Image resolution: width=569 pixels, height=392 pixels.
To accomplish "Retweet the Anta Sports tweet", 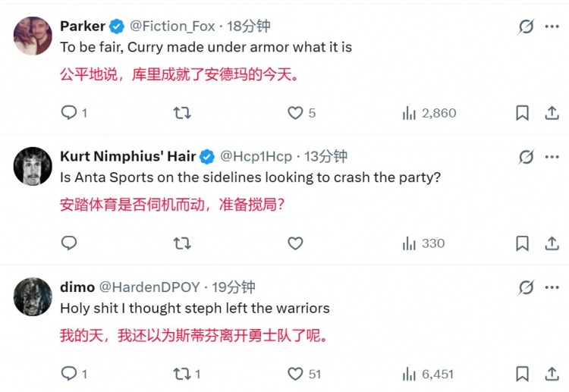I will click(x=182, y=243).
